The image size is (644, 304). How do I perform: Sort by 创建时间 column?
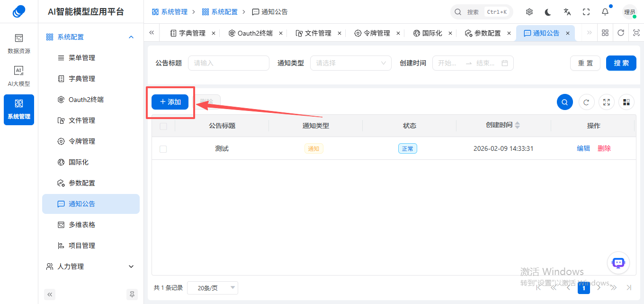pyautogui.click(x=517, y=125)
